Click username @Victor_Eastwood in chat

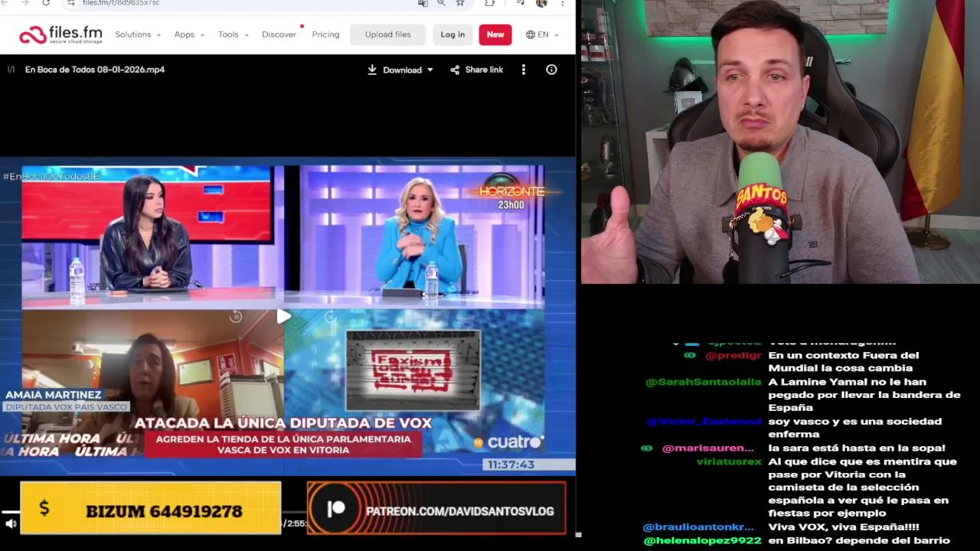pos(704,422)
